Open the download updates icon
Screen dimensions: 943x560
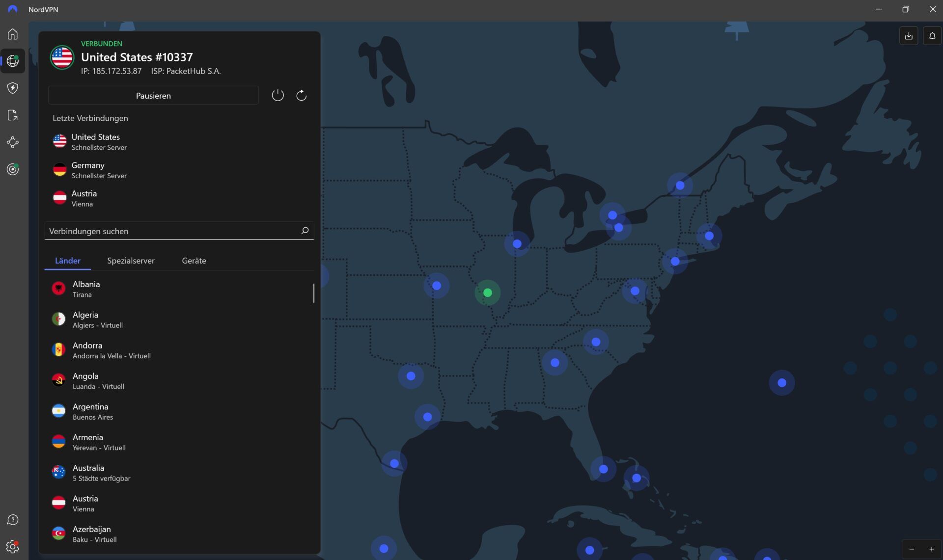click(909, 36)
